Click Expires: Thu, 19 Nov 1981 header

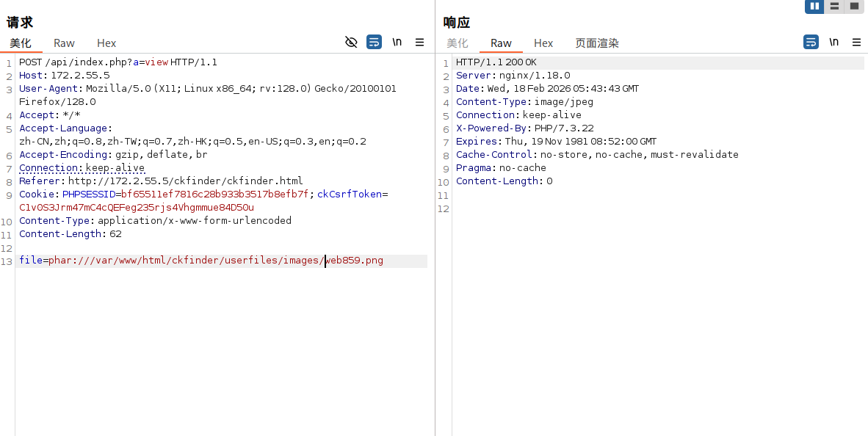[x=557, y=142]
